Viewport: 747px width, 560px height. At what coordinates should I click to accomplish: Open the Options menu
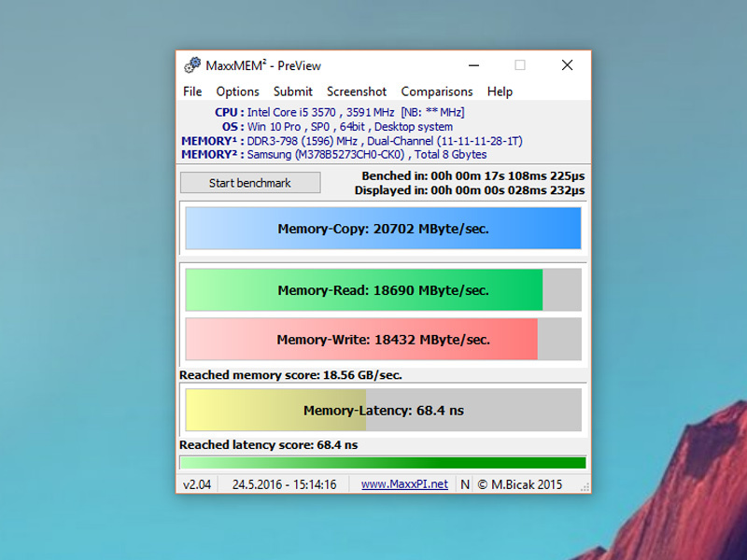(x=237, y=91)
